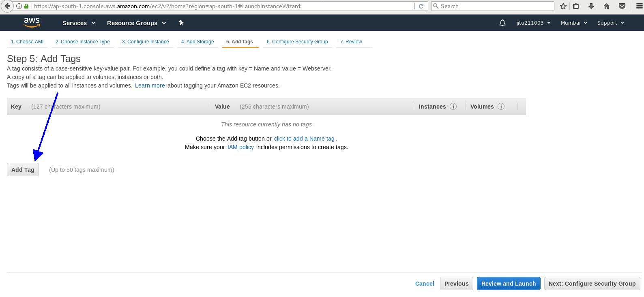Click the Instances column header

click(432, 107)
